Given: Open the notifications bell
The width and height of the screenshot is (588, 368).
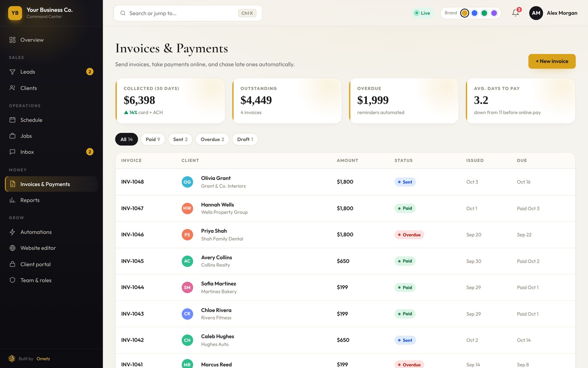Looking at the screenshot, I should 515,13.
